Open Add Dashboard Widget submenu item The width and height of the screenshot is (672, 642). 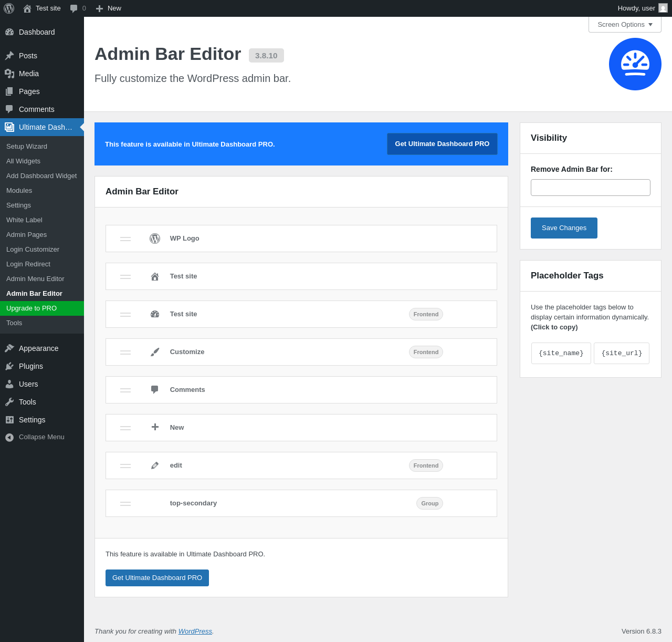(x=42, y=176)
